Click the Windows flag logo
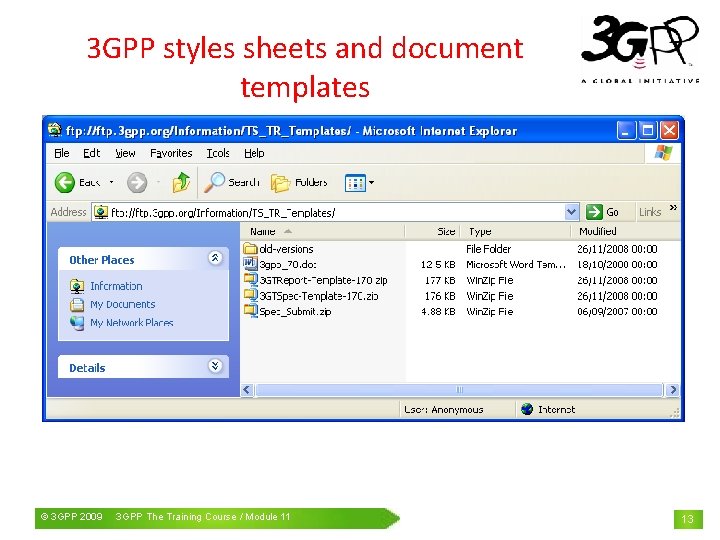 click(x=664, y=152)
